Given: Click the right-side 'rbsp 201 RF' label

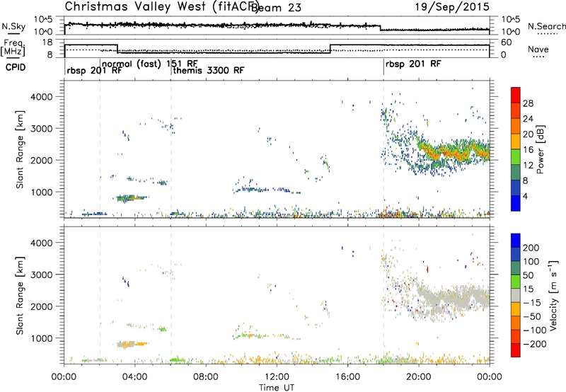Looking at the screenshot, I should coord(413,64).
